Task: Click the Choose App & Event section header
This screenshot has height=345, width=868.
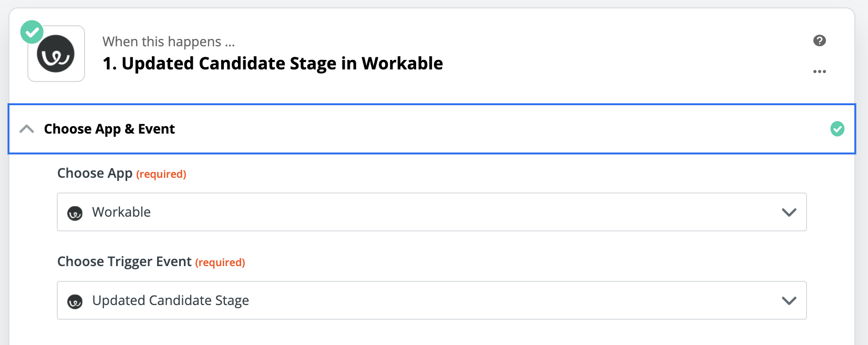Action: tap(109, 129)
